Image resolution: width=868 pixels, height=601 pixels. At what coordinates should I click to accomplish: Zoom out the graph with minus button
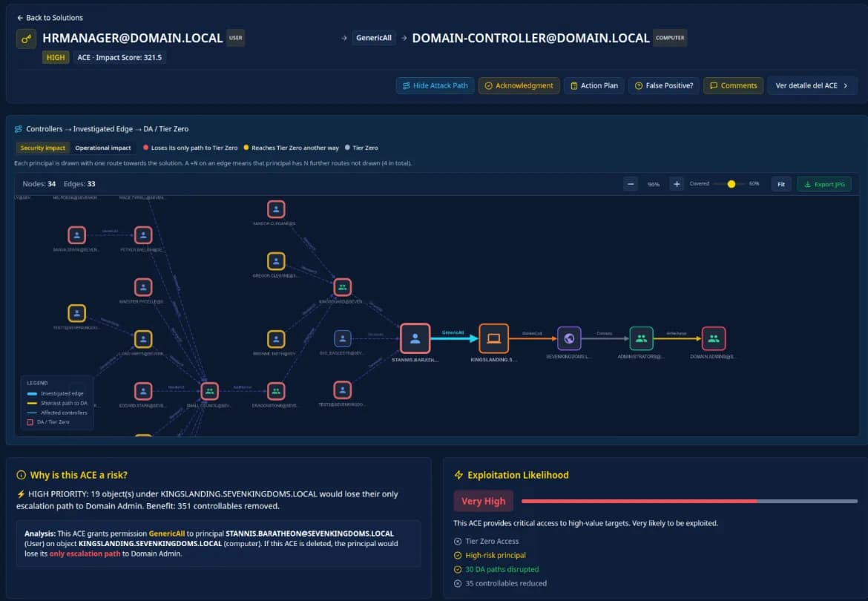click(631, 184)
